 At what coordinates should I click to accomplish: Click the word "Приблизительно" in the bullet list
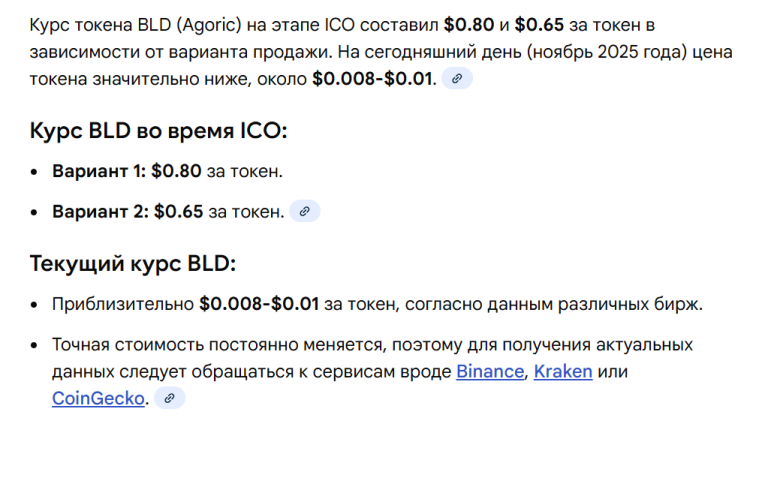click(123, 304)
